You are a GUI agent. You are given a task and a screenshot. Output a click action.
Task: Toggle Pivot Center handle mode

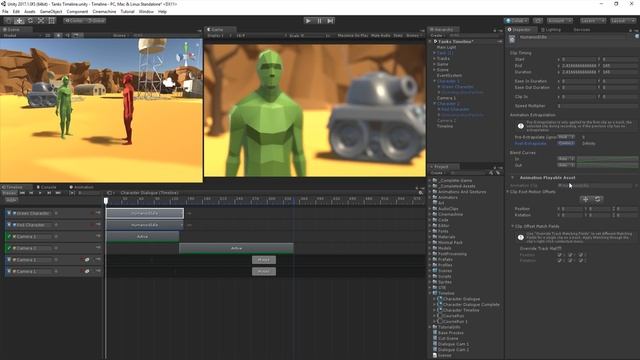point(73,20)
